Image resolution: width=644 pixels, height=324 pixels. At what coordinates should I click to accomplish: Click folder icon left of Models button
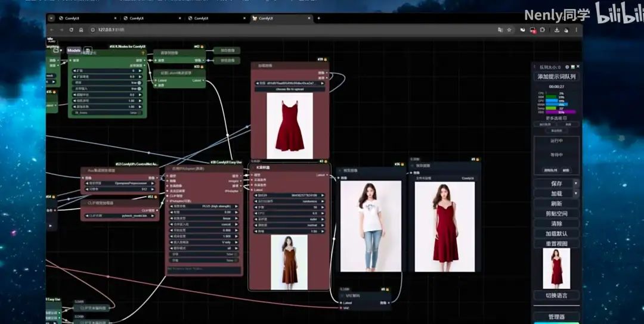(x=56, y=50)
